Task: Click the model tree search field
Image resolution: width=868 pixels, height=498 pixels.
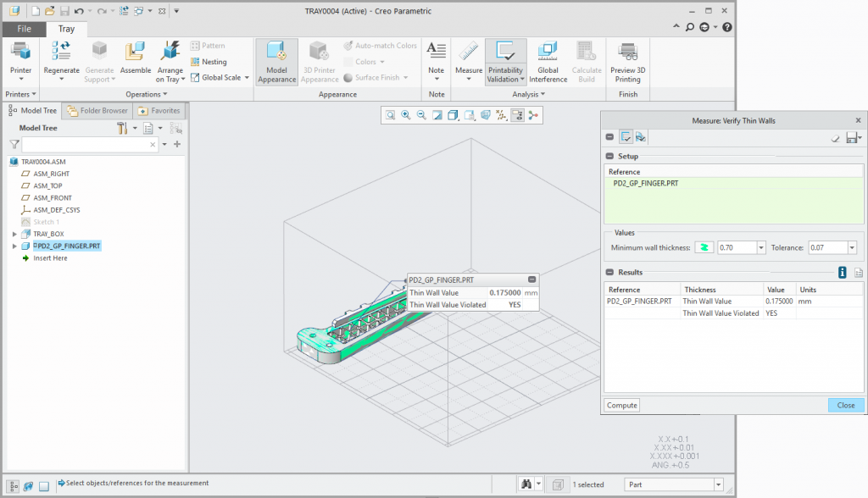Action: [x=91, y=145]
